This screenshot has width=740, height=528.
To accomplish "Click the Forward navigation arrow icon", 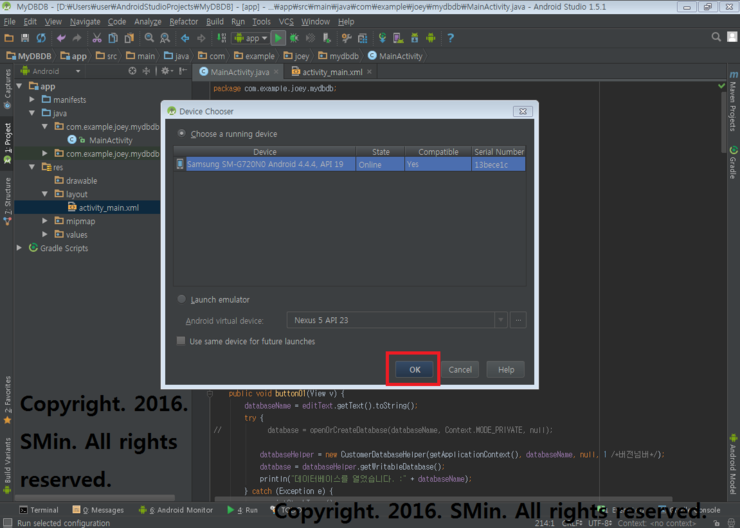I will click(x=201, y=38).
